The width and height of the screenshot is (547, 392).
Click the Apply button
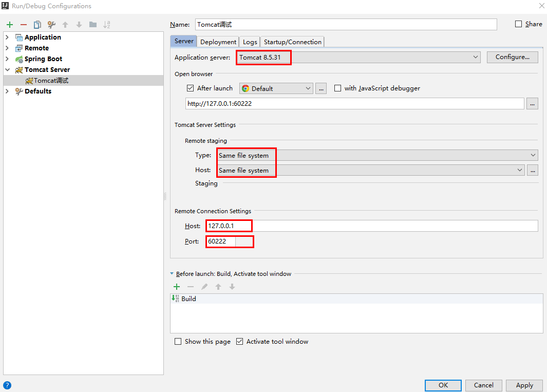tap(524, 385)
